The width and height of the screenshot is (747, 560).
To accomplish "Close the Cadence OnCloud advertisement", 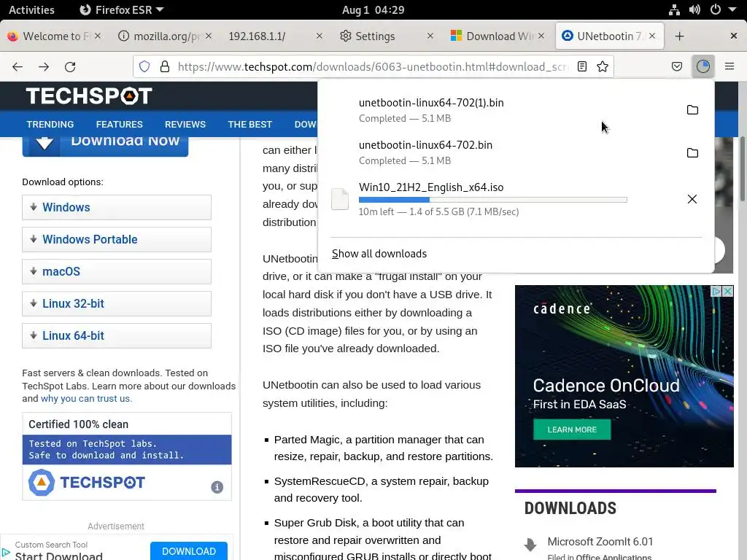I will 727,291.
